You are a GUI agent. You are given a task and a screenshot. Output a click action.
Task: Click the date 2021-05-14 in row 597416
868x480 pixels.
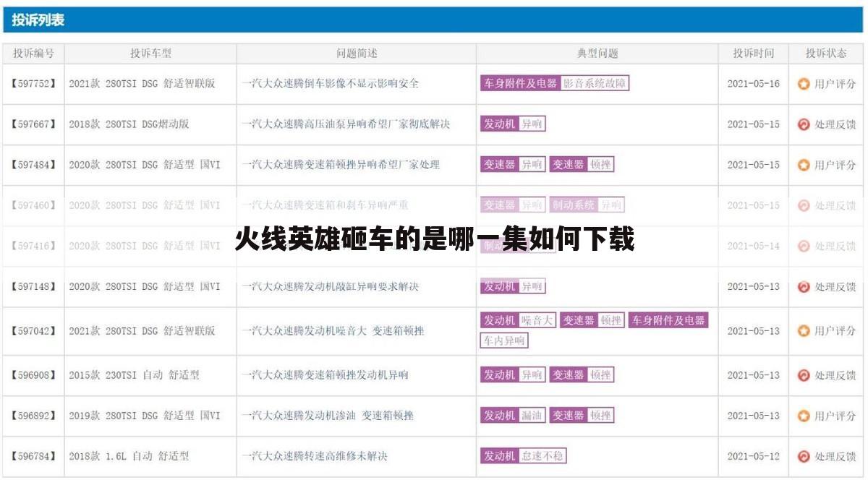click(753, 246)
